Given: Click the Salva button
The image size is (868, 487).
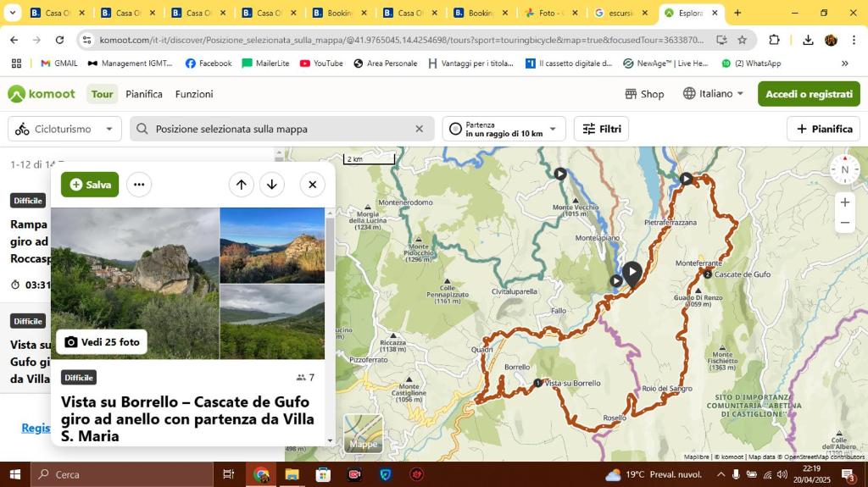Looking at the screenshot, I should [90, 185].
